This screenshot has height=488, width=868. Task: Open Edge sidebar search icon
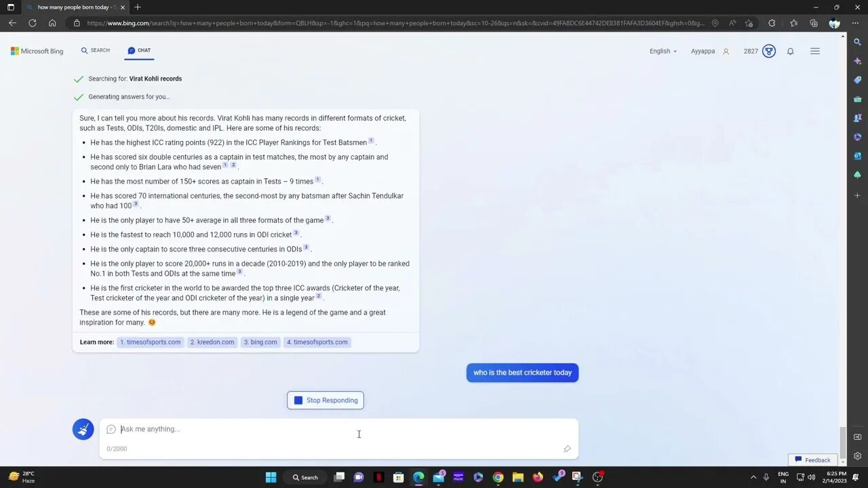pyautogui.click(x=857, y=42)
